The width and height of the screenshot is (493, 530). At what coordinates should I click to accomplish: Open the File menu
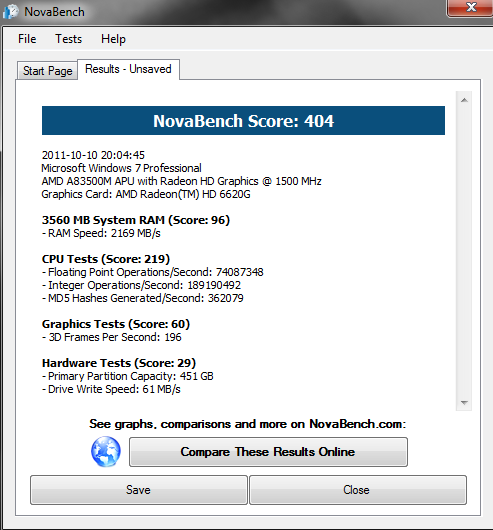pos(27,39)
